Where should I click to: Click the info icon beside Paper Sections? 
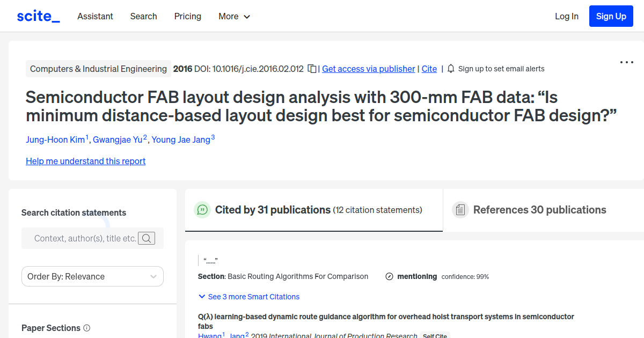[x=87, y=328]
